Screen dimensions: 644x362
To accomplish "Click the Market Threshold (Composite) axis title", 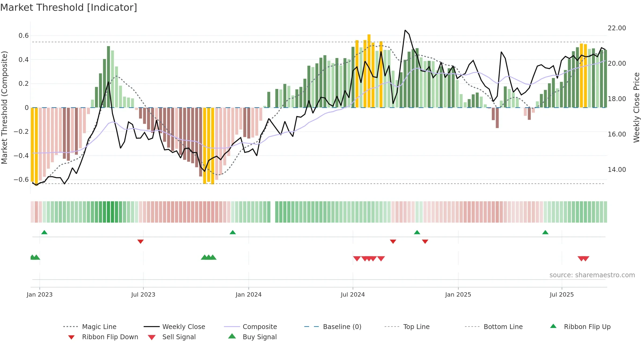I will click(4, 108).
